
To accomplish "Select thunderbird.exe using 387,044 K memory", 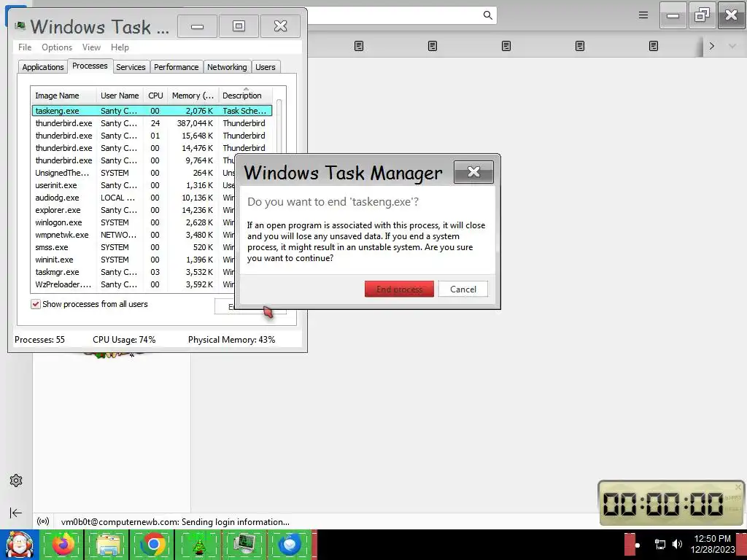I will coord(152,122).
